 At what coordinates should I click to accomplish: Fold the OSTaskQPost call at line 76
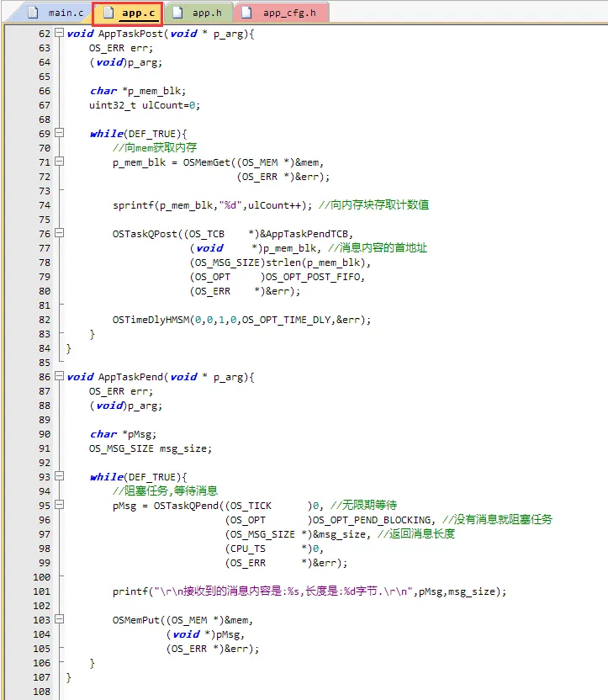[59, 234]
